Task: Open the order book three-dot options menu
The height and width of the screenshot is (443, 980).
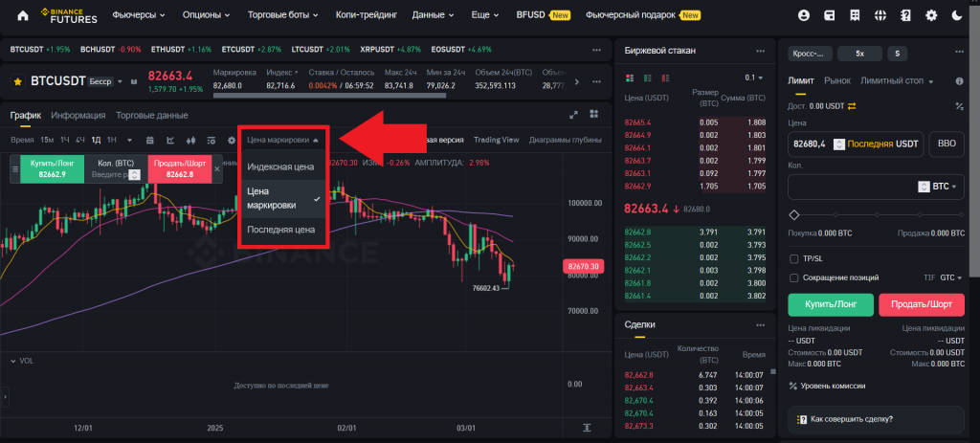Action: click(760, 51)
